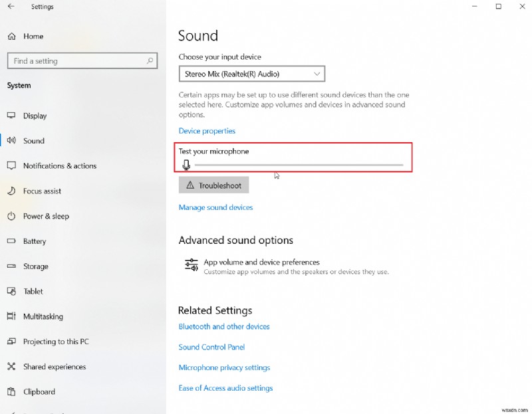Open the Sound Control Panel link
The height and width of the screenshot is (414, 532).
click(x=211, y=347)
